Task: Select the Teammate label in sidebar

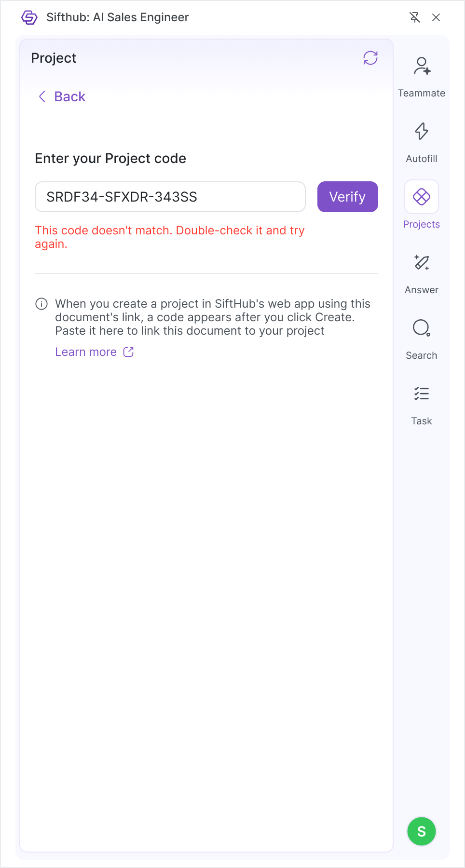Action: tap(422, 93)
